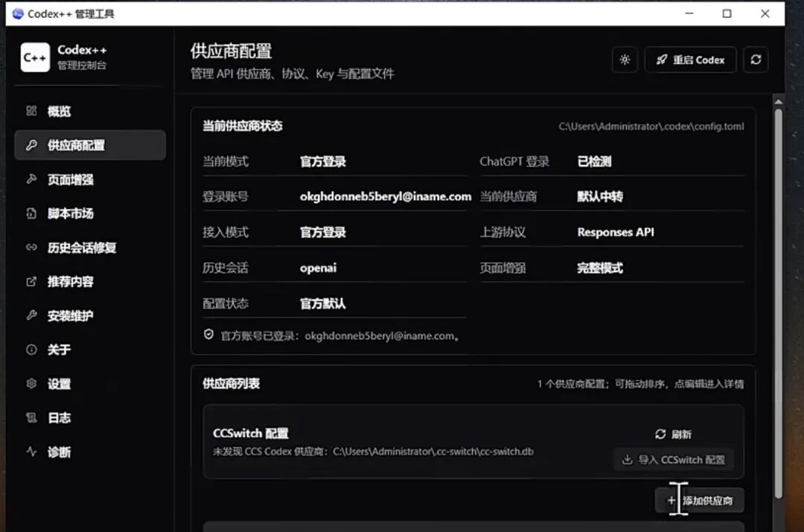Viewport: 804px width, 532px height.
Task: Click the Codex++ app icon in title bar
Action: [x=18, y=14]
